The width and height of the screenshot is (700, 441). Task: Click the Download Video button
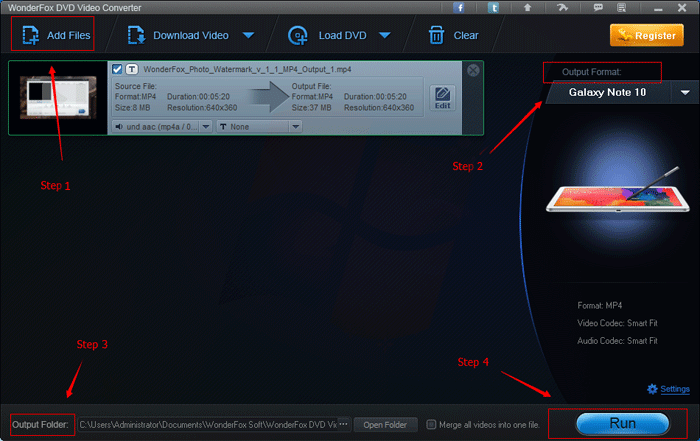pos(178,35)
